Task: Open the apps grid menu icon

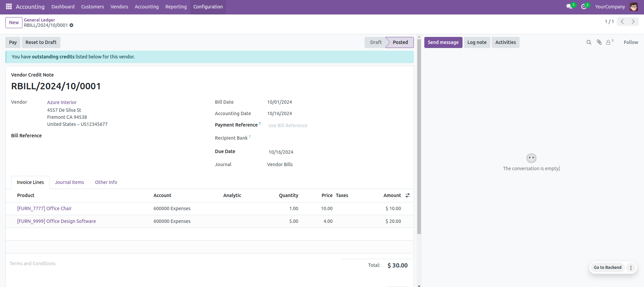Action: coord(9,6)
